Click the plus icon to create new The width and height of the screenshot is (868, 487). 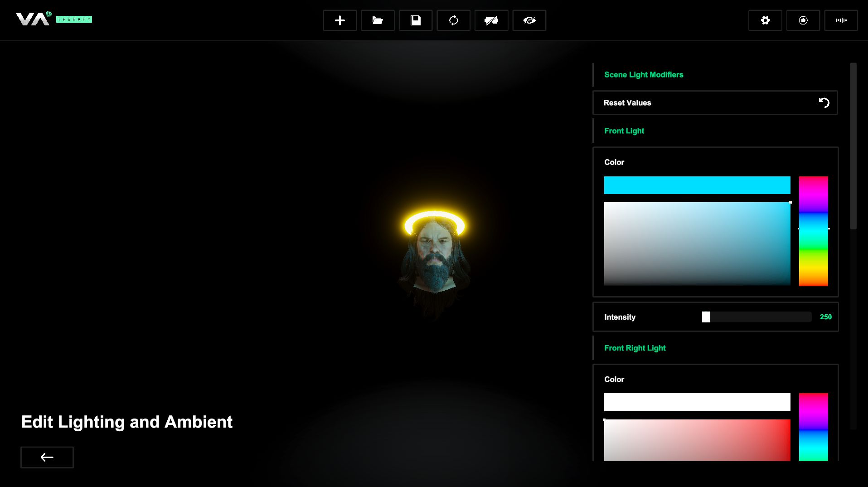pos(339,20)
